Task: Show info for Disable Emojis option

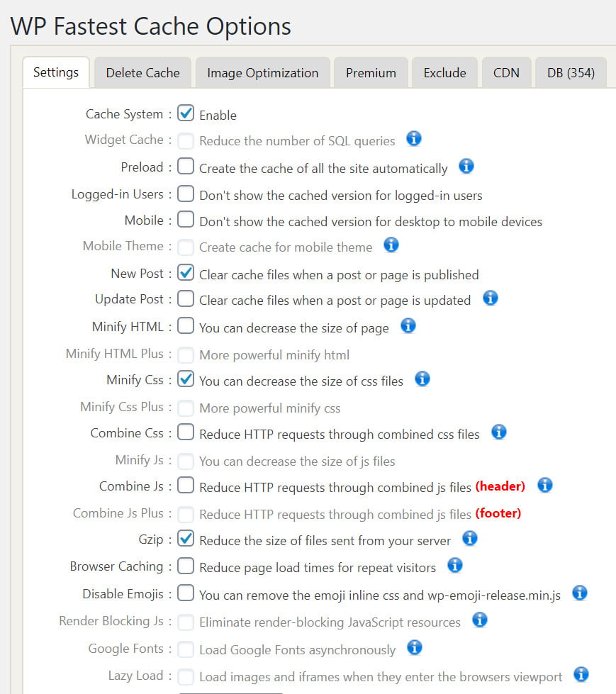Action: coord(580,593)
